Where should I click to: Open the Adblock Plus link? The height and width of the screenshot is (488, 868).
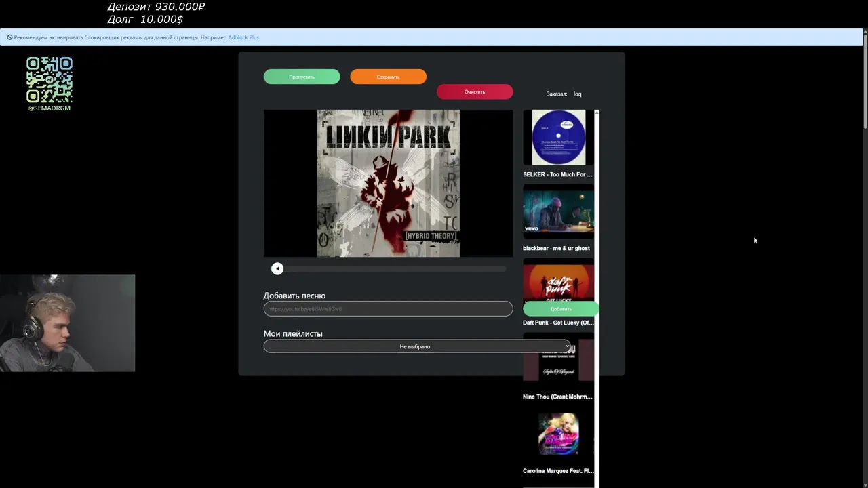[x=243, y=37]
